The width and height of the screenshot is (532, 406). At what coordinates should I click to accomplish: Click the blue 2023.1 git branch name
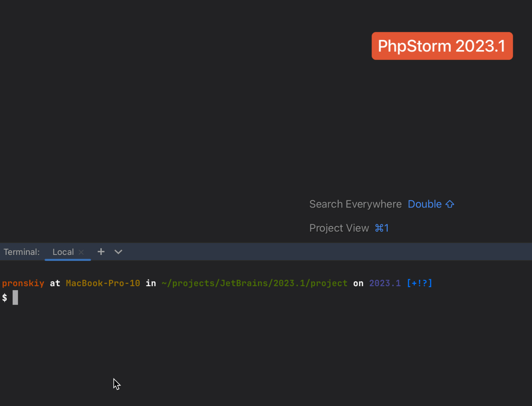point(385,283)
